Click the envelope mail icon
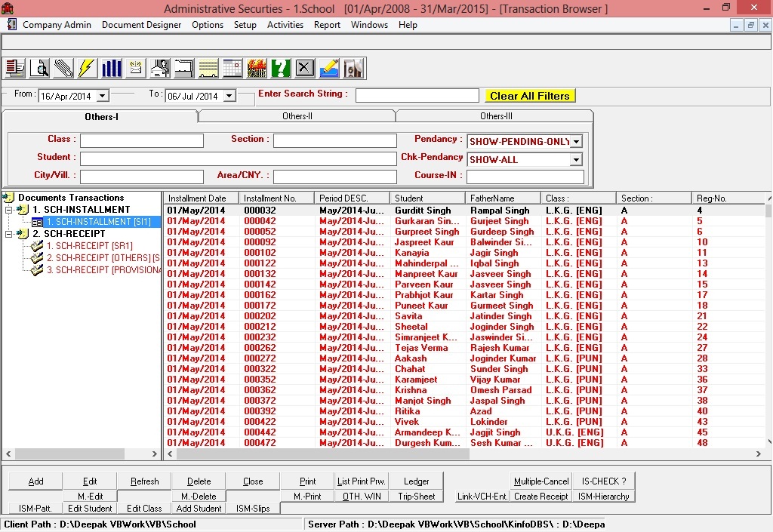 click(x=136, y=68)
